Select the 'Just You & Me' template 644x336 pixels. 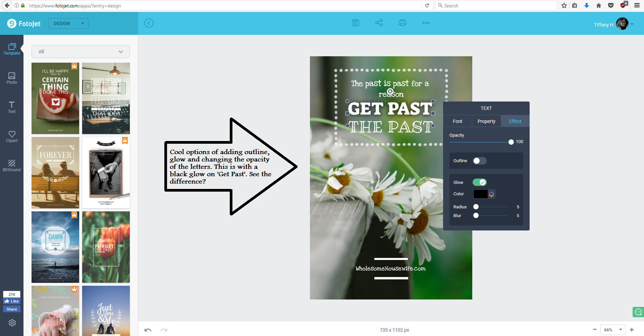click(106, 311)
